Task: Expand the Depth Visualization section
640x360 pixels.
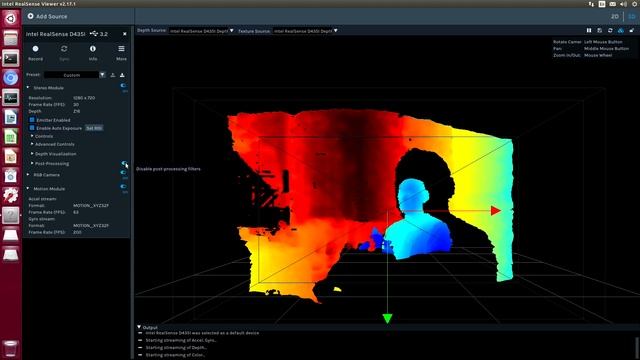Action: (32, 153)
